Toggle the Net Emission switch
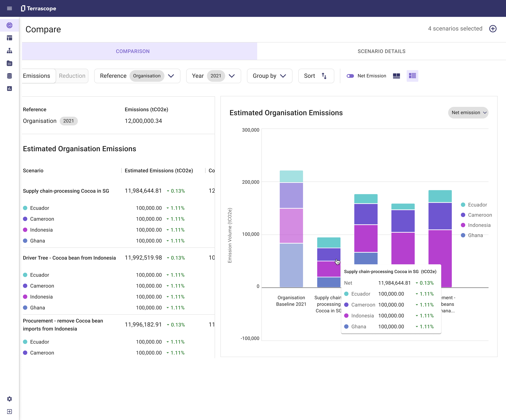The width and height of the screenshot is (506, 420). pos(350,76)
